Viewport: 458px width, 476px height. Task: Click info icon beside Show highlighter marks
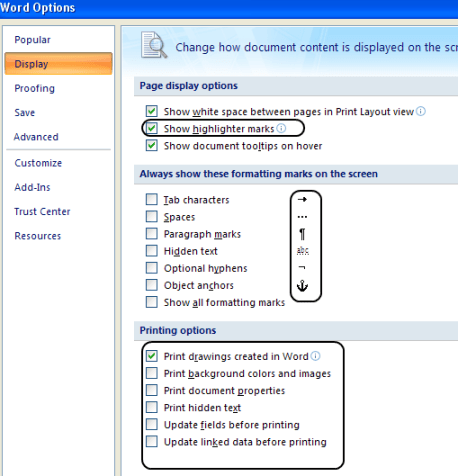281,128
